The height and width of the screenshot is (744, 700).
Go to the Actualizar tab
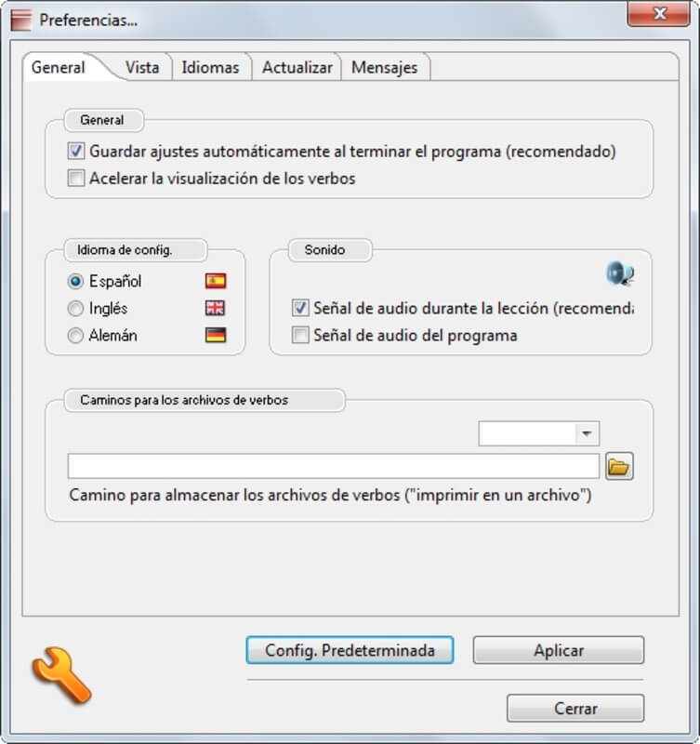(297, 67)
